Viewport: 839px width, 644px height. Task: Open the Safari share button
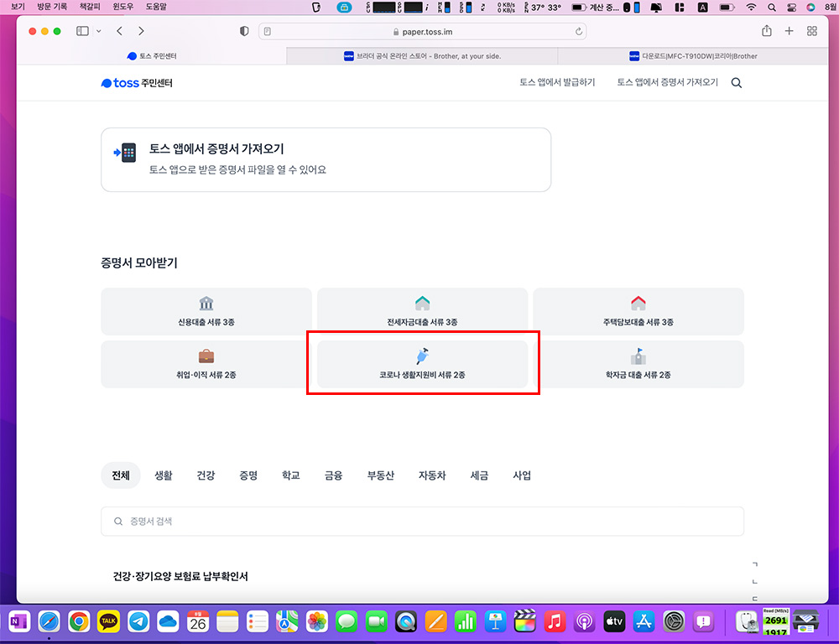766,31
